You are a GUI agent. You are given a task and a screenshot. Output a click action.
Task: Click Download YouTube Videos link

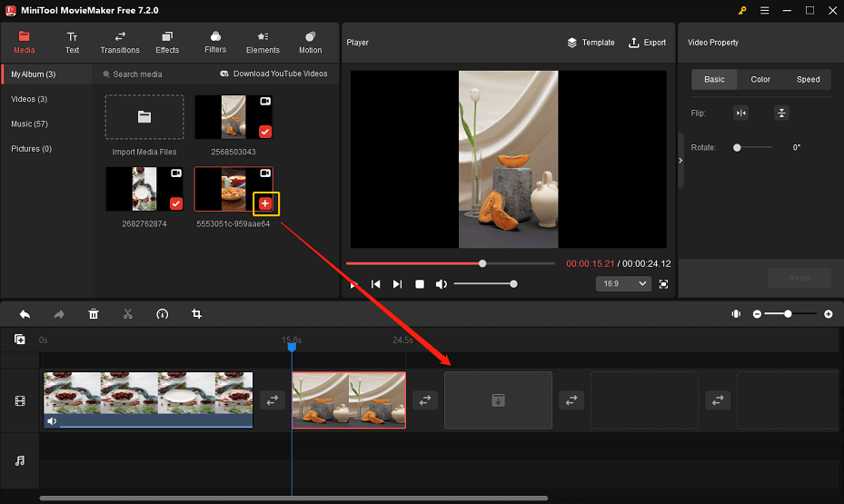(273, 74)
